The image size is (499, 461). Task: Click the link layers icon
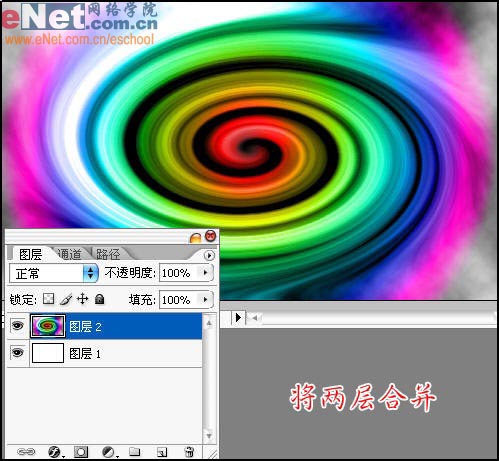26,452
